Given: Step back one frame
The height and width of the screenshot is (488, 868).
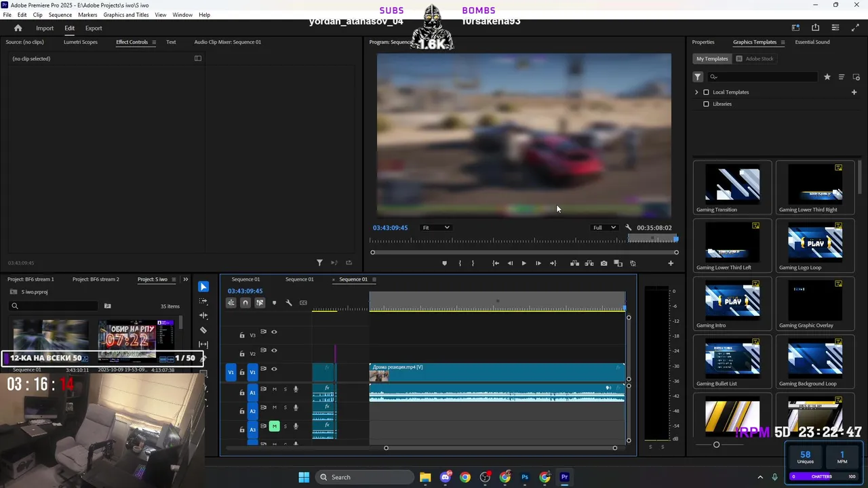Looking at the screenshot, I should pyautogui.click(x=510, y=263).
